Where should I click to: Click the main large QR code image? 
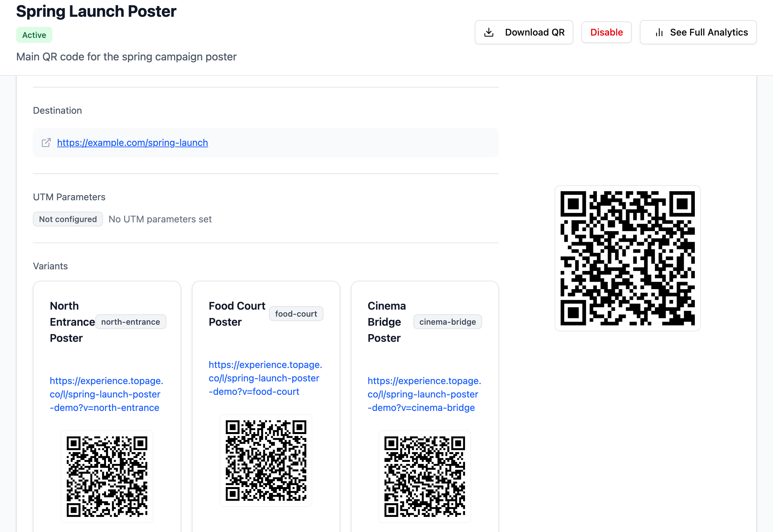tap(627, 258)
